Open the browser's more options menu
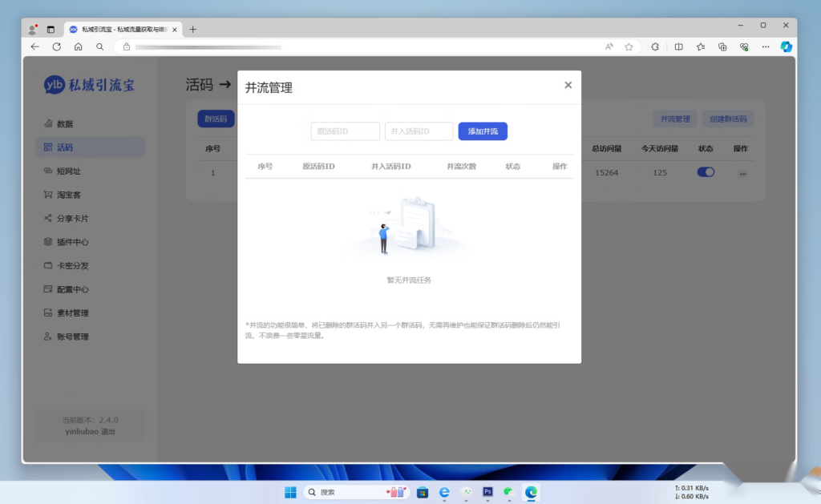Image resolution: width=821 pixels, height=504 pixels. (x=764, y=46)
